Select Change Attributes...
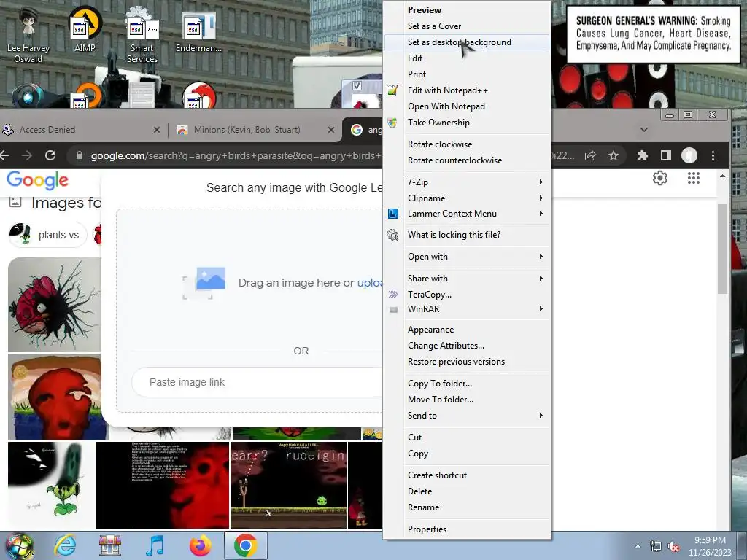 [x=466, y=346]
